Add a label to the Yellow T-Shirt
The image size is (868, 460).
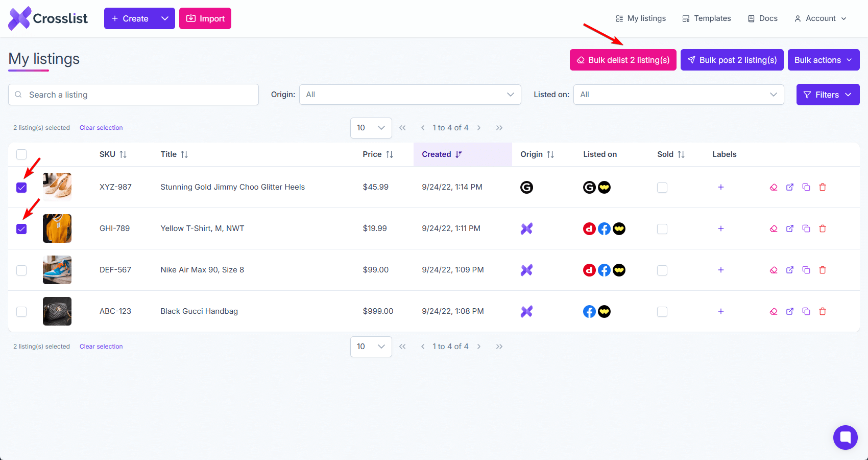click(x=721, y=228)
